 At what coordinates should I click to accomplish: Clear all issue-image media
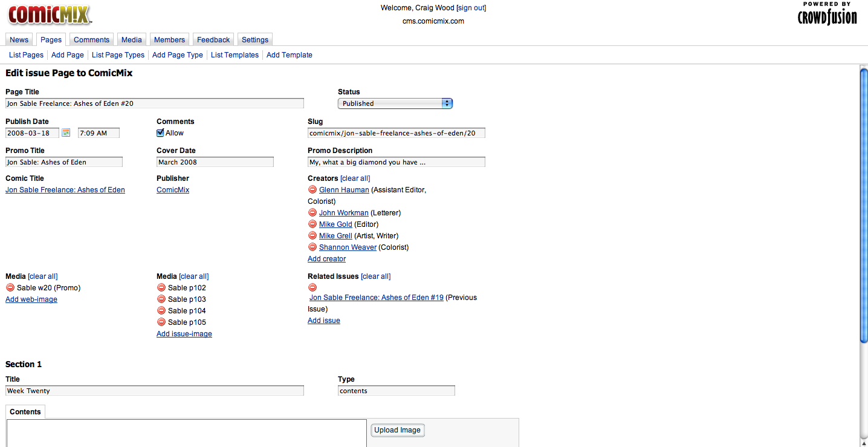coord(194,276)
